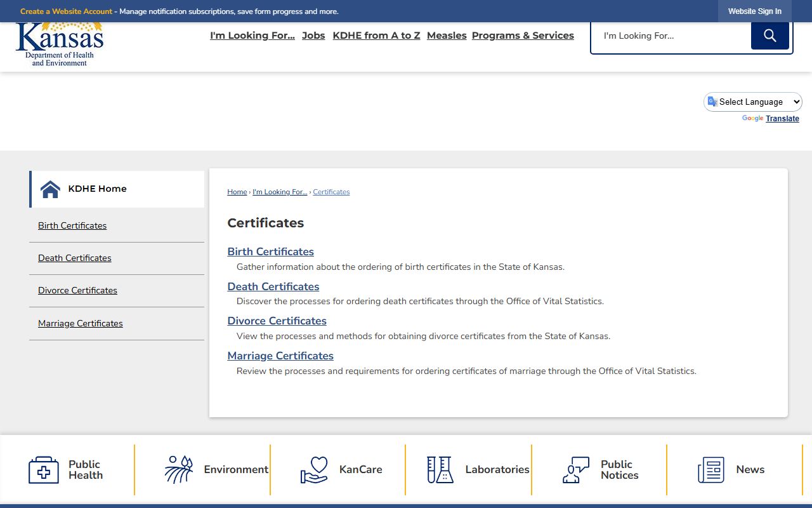Click the Website Sign In button

pyautogui.click(x=755, y=11)
